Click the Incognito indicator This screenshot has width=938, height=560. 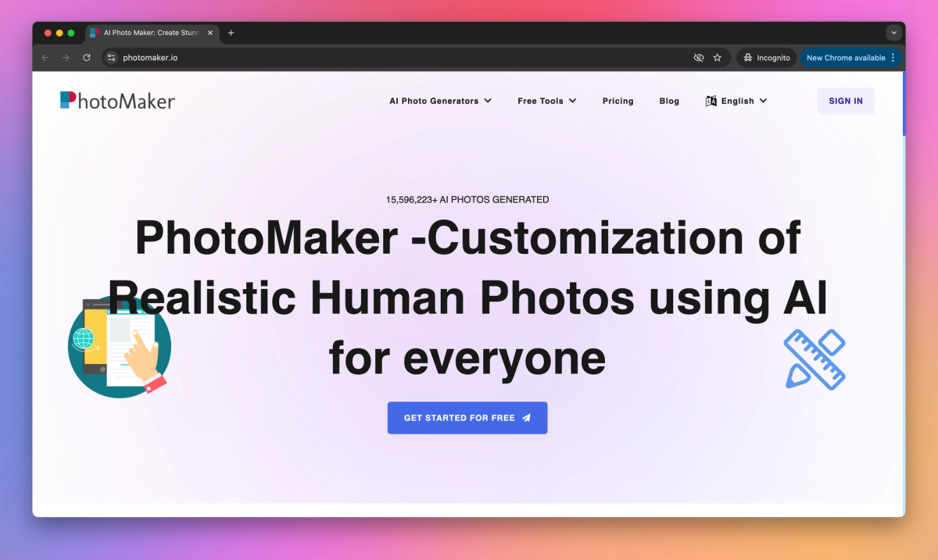[x=766, y=58]
